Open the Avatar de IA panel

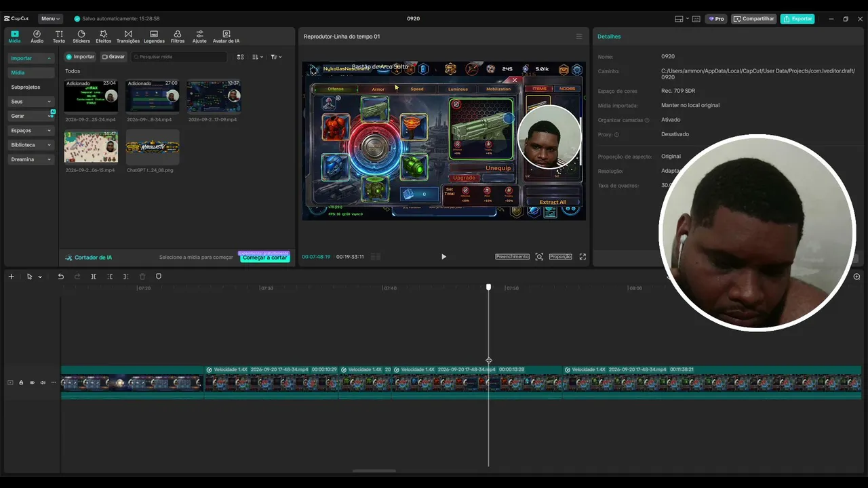(226, 37)
